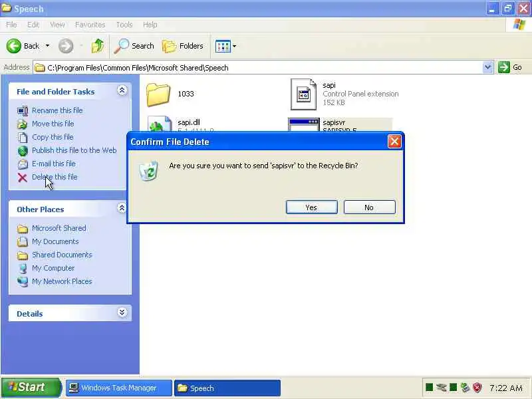Expand the Details panel
The width and height of the screenshot is (532, 399).
click(x=122, y=313)
